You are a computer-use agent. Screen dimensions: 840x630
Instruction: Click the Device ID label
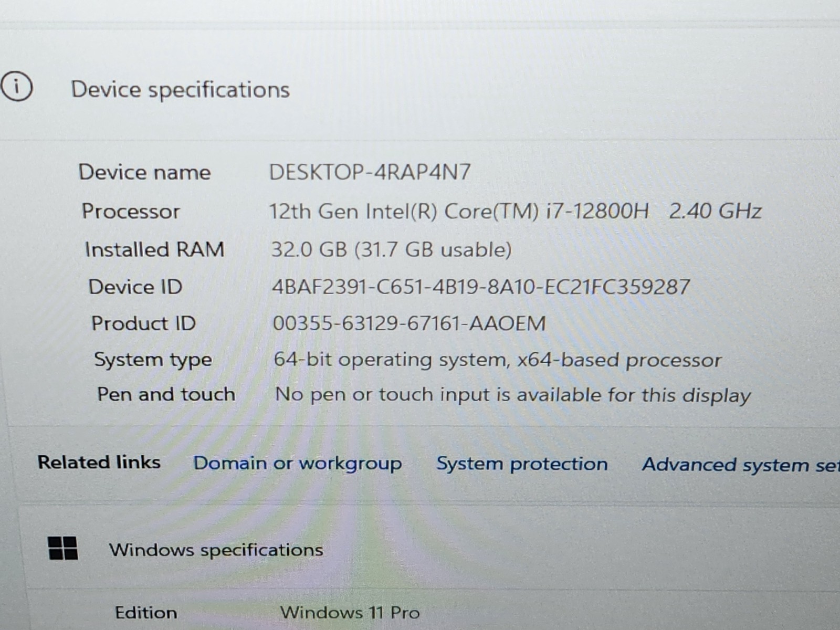coord(135,287)
